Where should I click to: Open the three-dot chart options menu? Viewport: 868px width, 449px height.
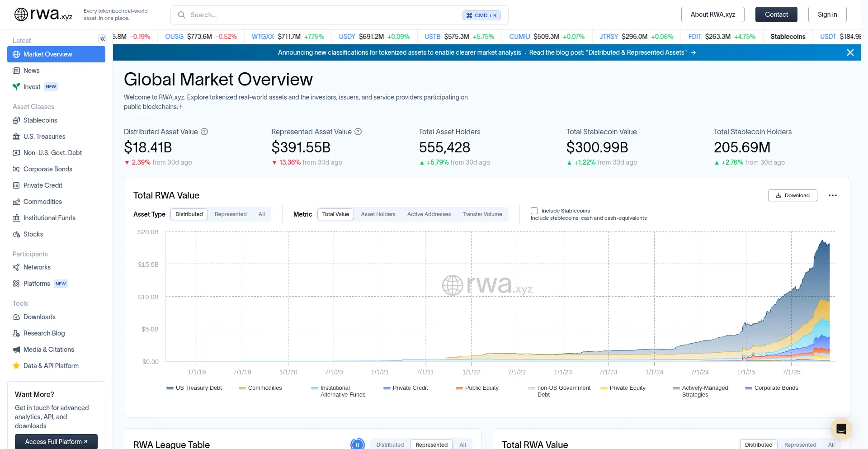coord(832,195)
